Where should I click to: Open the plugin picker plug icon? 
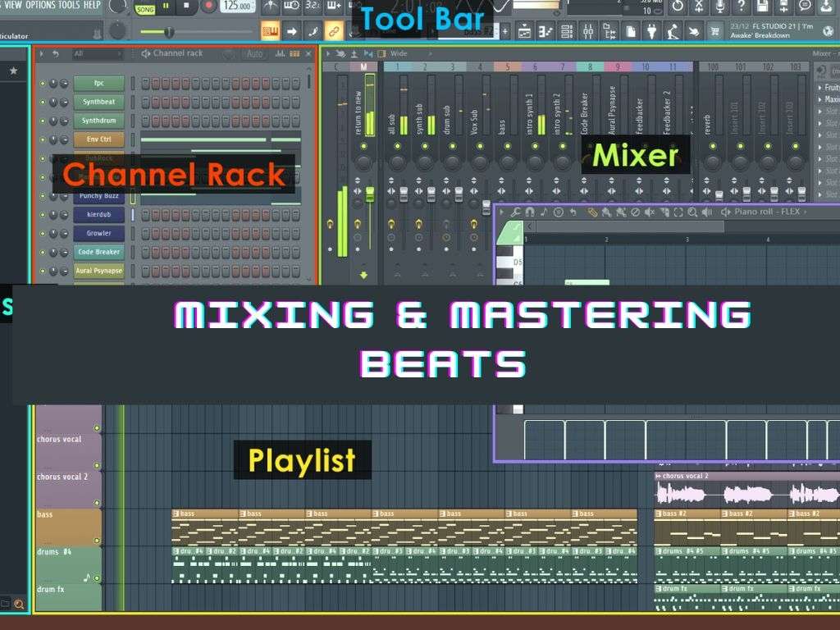(x=652, y=33)
